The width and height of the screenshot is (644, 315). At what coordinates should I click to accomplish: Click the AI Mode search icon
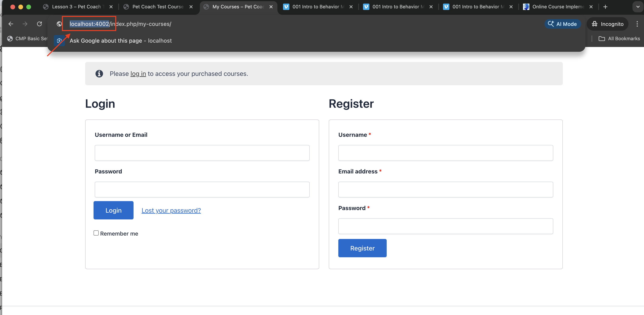551,24
